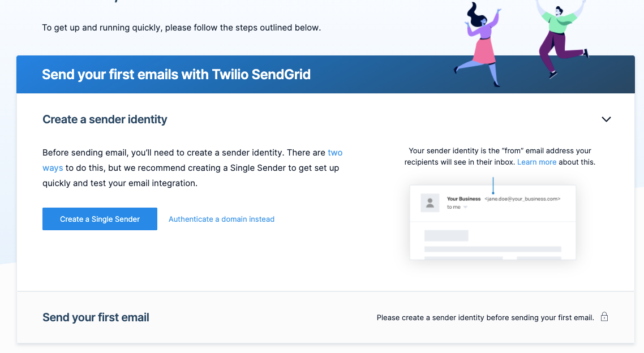Collapse the Create a sender identity section
Image resolution: width=644 pixels, height=353 pixels.
(606, 119)
